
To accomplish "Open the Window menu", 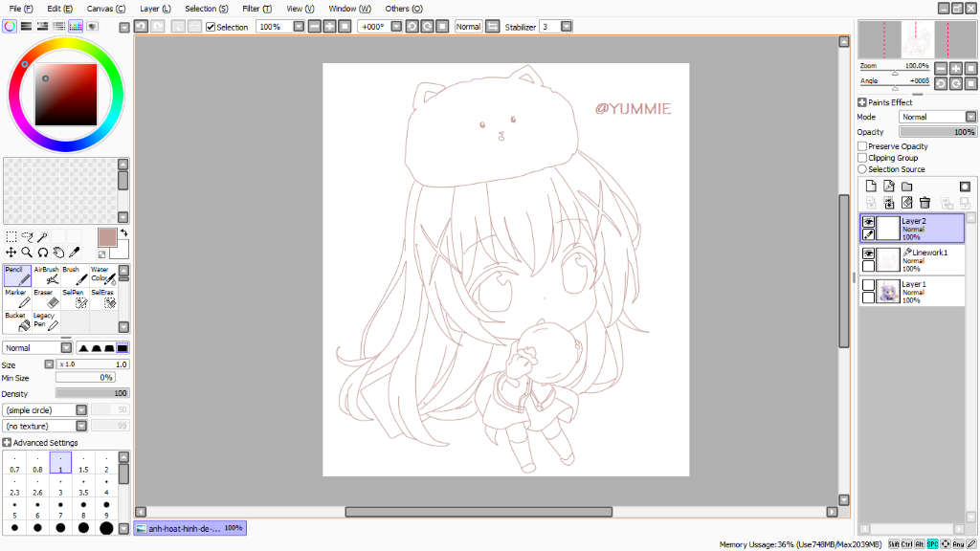I will pyautogui.click(x=349, y=9).
